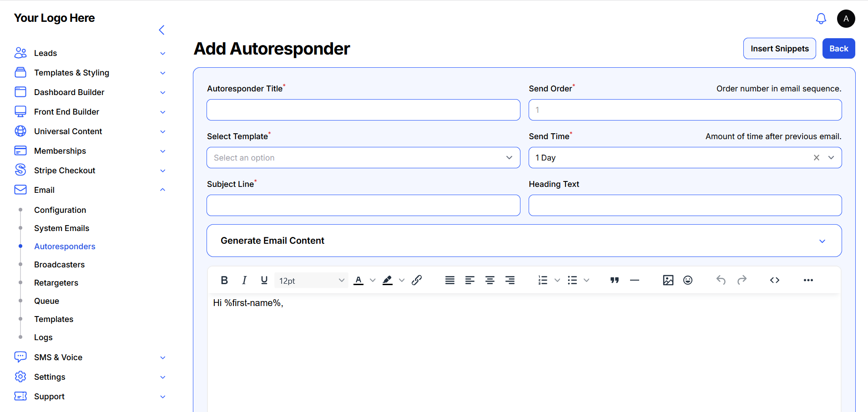Image resolution: width=868 pixels, height=412 pixels.
Task: Click the Autoresponder Title input field
Action: pyautogui.click(x=363, y=110)
